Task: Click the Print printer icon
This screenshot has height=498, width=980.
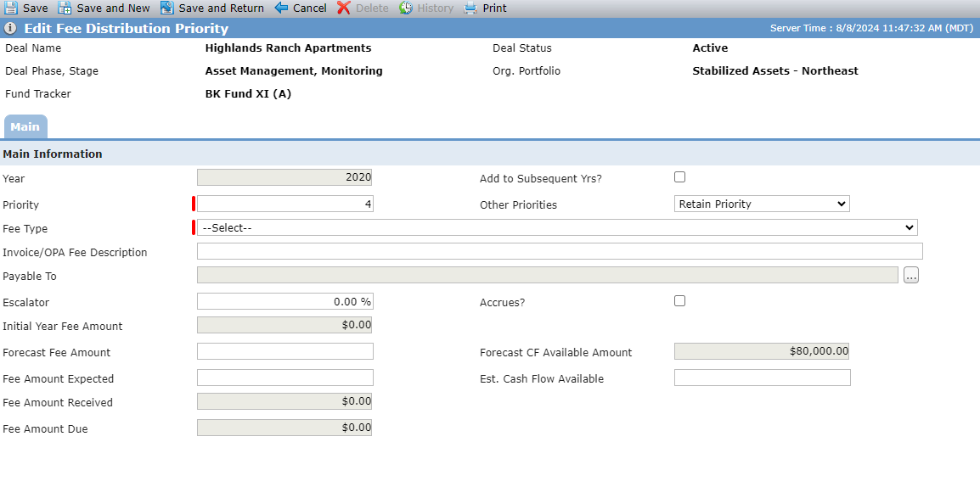Action: point(470,8)
